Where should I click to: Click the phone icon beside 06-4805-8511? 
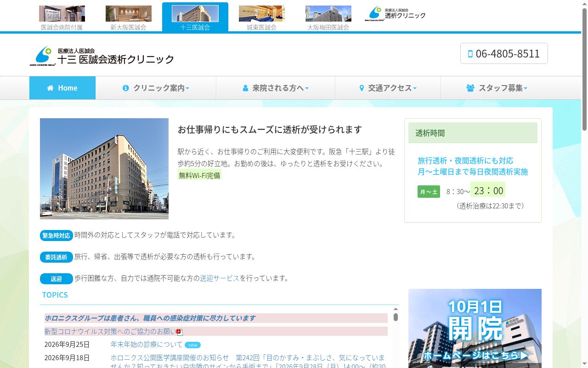click(470, 54)
